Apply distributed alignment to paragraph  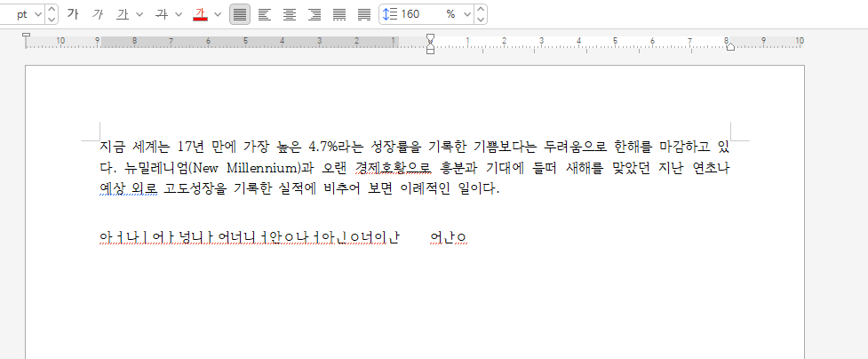(339, 14)
